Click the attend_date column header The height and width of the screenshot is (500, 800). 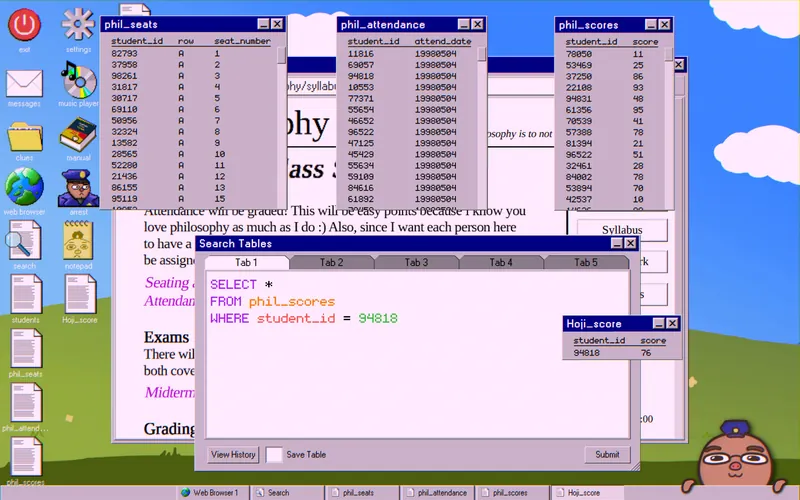tap(442, 41)
